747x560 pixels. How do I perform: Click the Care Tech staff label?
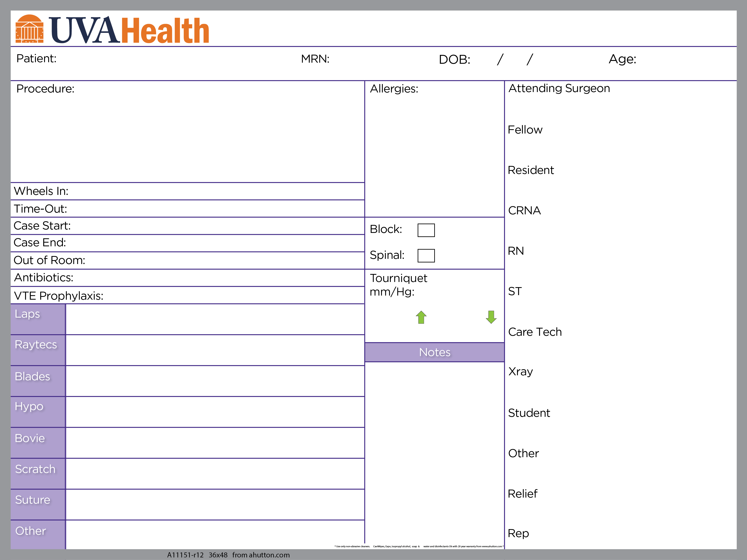tap(535, 332)
